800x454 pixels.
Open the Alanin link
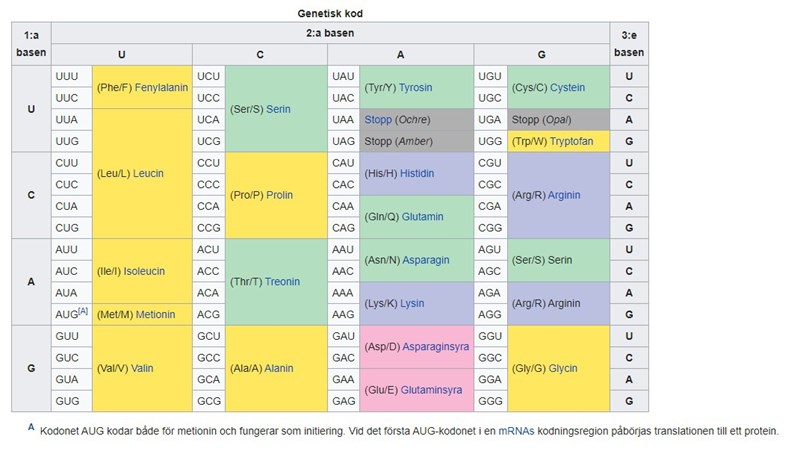coord(279,368)
